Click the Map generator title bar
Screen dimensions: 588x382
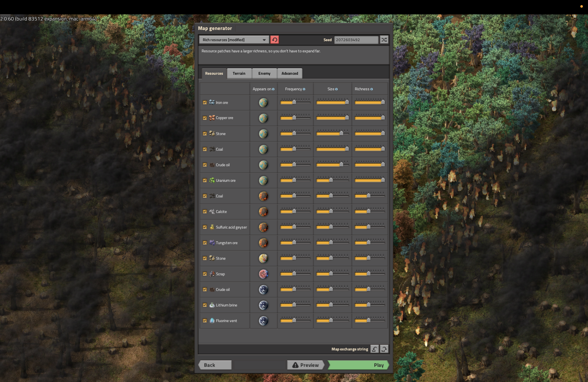point(294,28)
